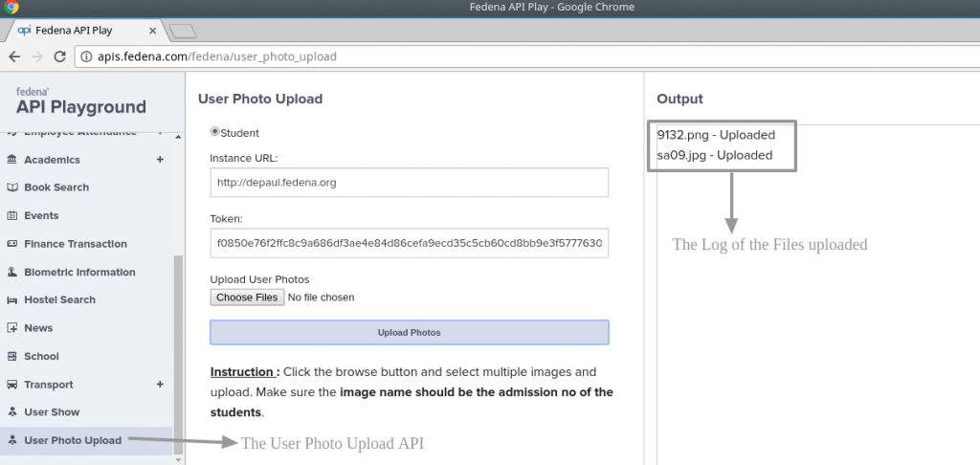The width and height of the screenshot is (980, 465).
Task: Click the Token input field
Action: [409, 243]
